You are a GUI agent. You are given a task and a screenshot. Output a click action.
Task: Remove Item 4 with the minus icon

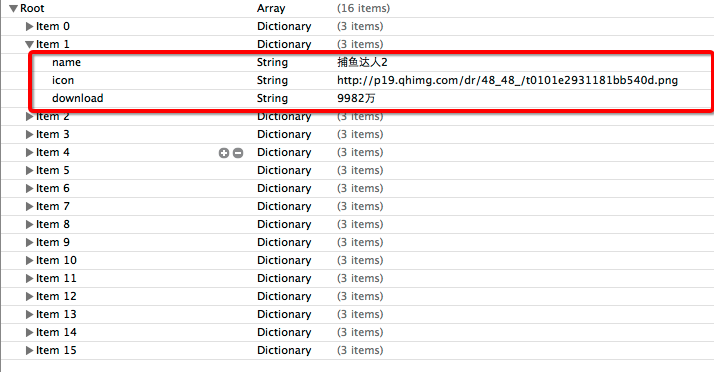click(x=238, y=153)
